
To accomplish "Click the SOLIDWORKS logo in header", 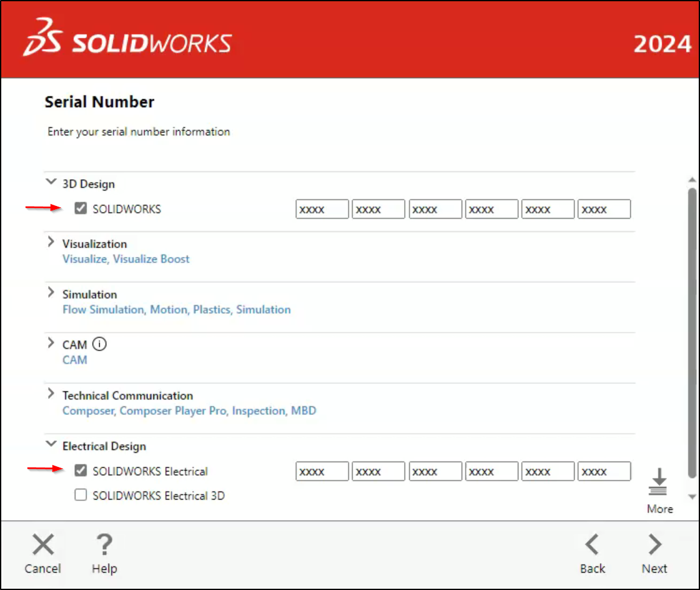I will tap(127, 38).
